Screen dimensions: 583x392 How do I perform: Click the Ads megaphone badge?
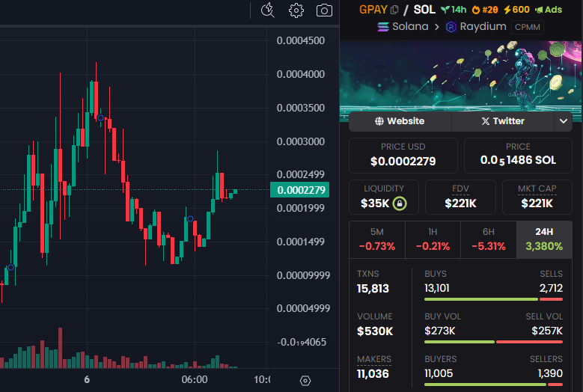(549, 10)
